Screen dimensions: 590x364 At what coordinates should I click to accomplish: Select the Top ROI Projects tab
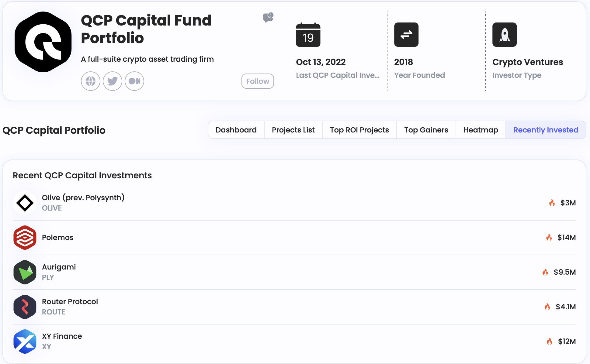pyautogui.click(x=359, y=130)
